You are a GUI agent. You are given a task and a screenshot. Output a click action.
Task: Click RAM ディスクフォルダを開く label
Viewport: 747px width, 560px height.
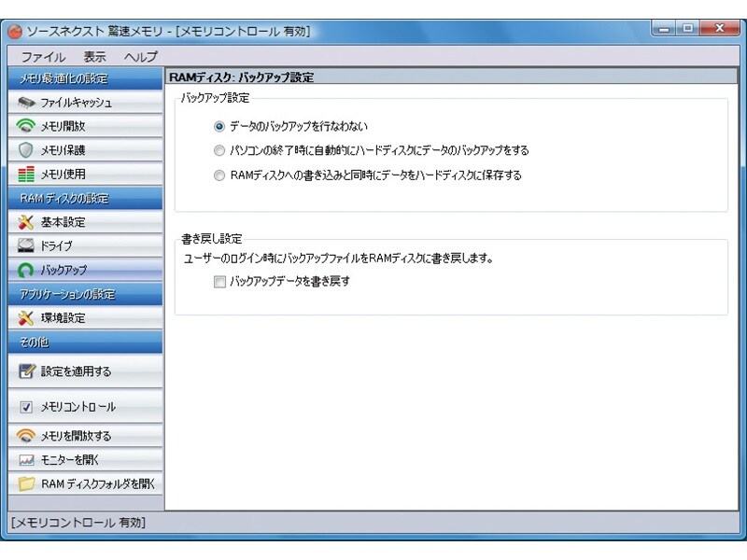[98, 483]
